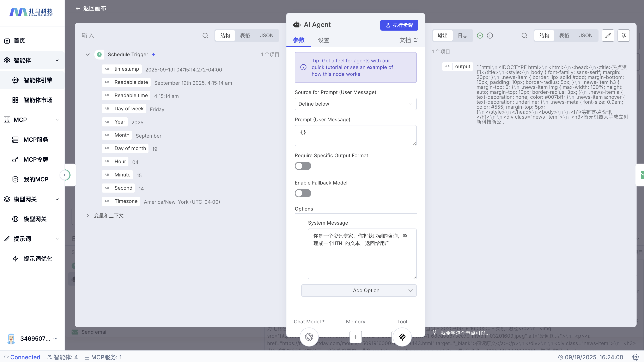
Task: Expand the 变量和上下文 section
Action: (87, 216)
